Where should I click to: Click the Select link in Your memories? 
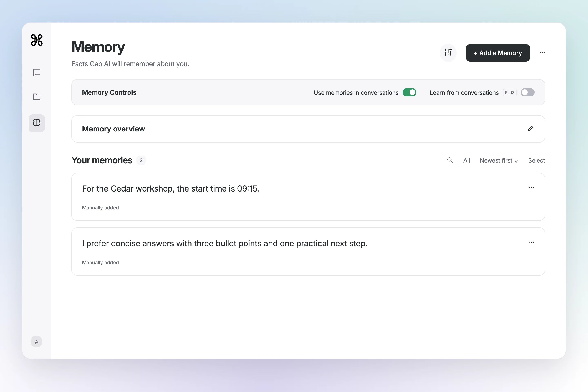537,160
